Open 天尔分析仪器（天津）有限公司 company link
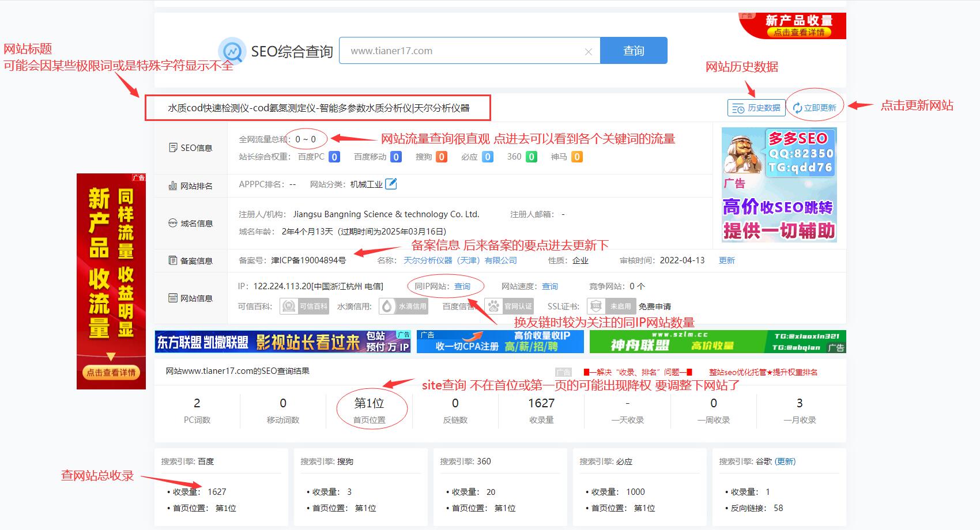 pos(460,260)
